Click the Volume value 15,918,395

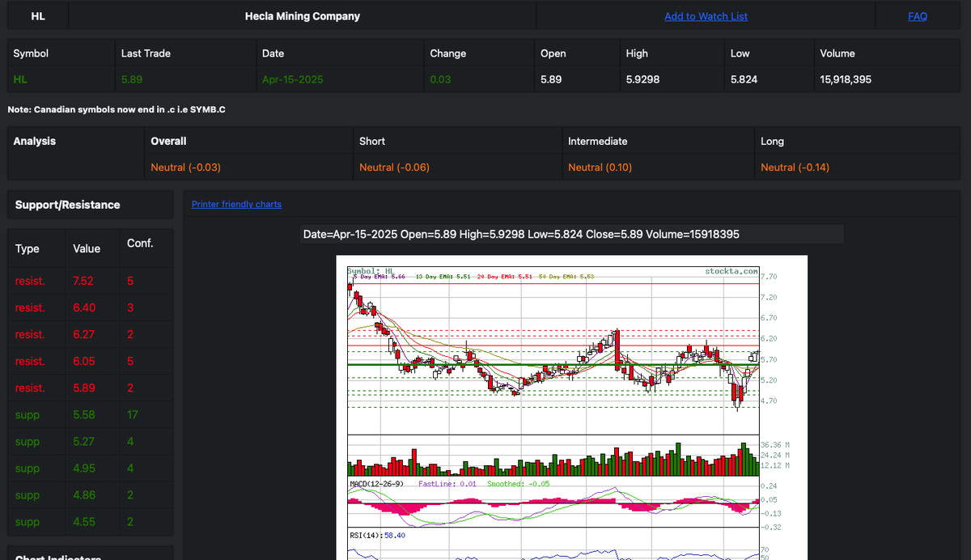(x=846, y=79)
